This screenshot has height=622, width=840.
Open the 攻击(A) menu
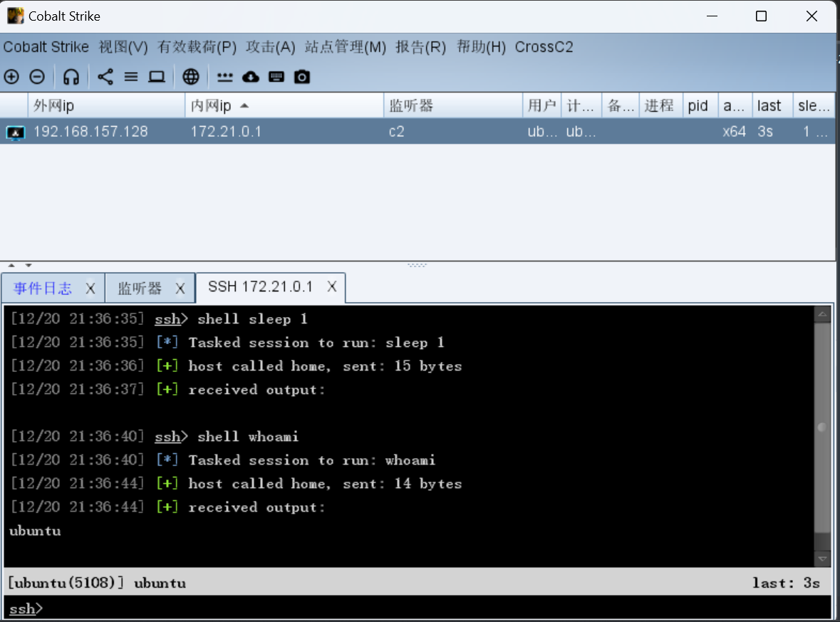pos(271,47)
